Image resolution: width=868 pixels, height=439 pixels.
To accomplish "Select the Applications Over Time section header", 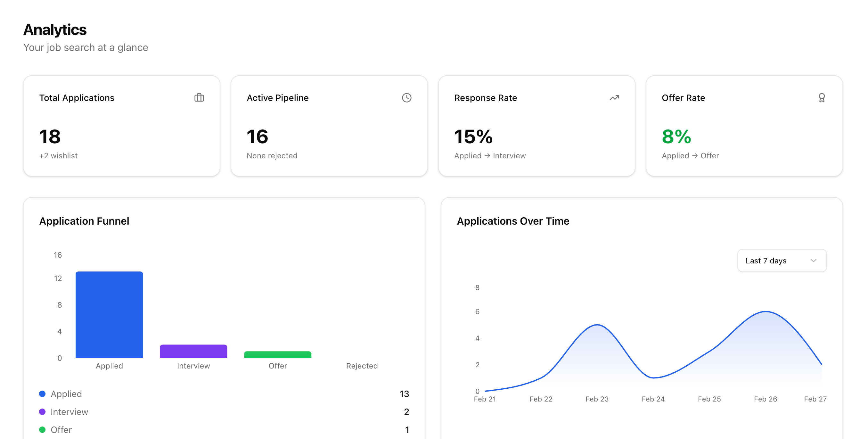I will (513, 221).
